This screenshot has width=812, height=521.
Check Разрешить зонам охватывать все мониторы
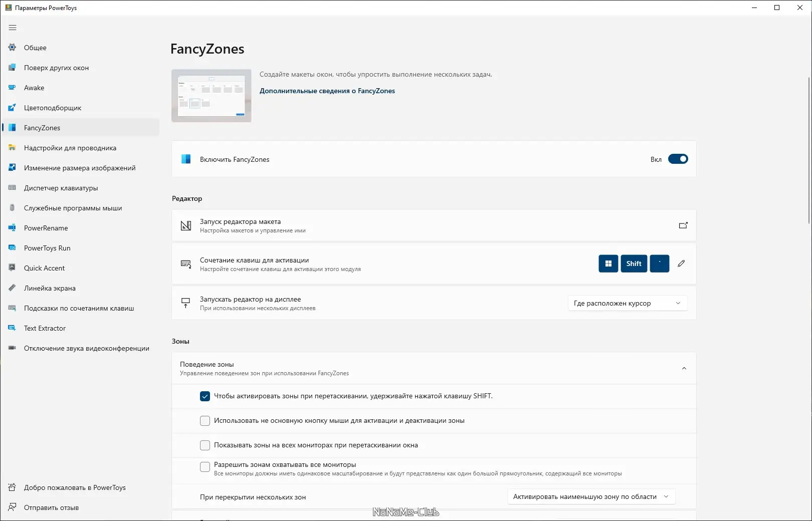coord(205,467)
